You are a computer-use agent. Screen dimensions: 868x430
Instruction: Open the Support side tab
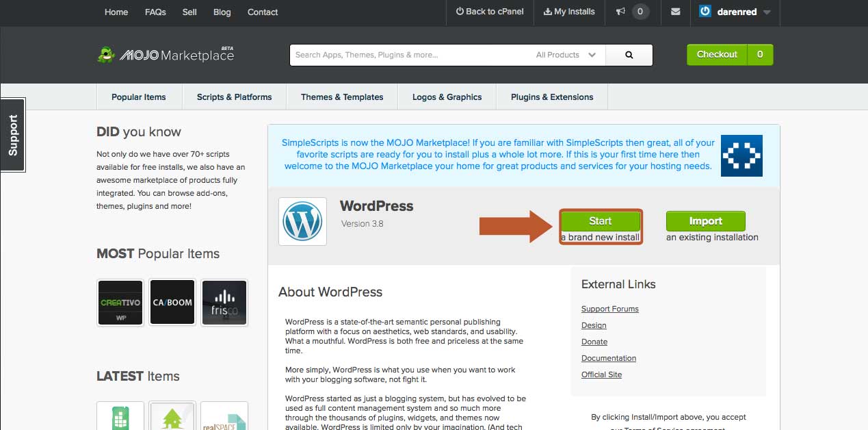pos(13,135)
